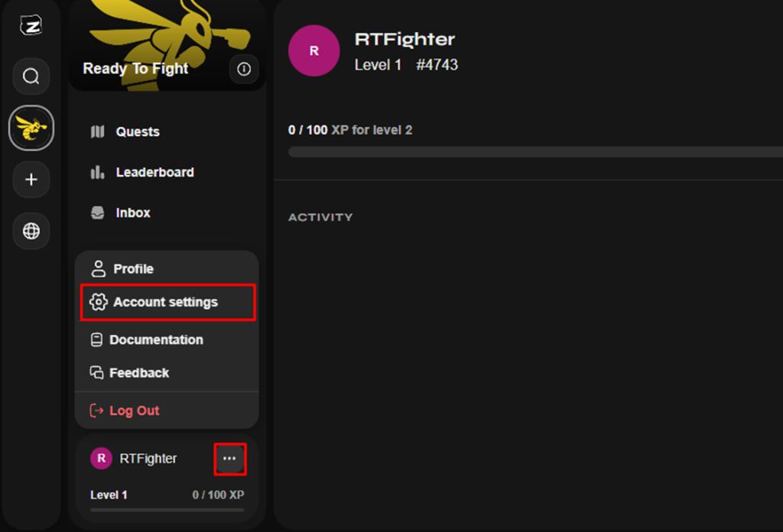Click the ACTIVITY section heading

click(320, 217)
